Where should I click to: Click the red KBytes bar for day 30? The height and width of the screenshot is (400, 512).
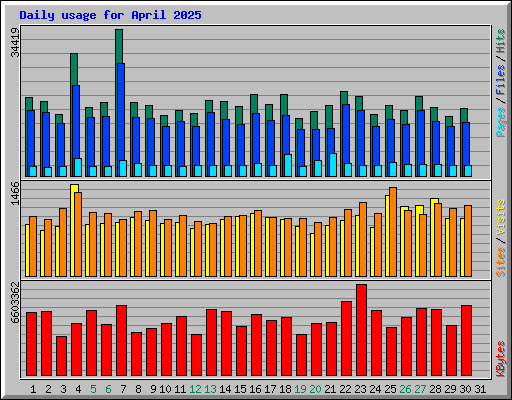tap(466, 340)
